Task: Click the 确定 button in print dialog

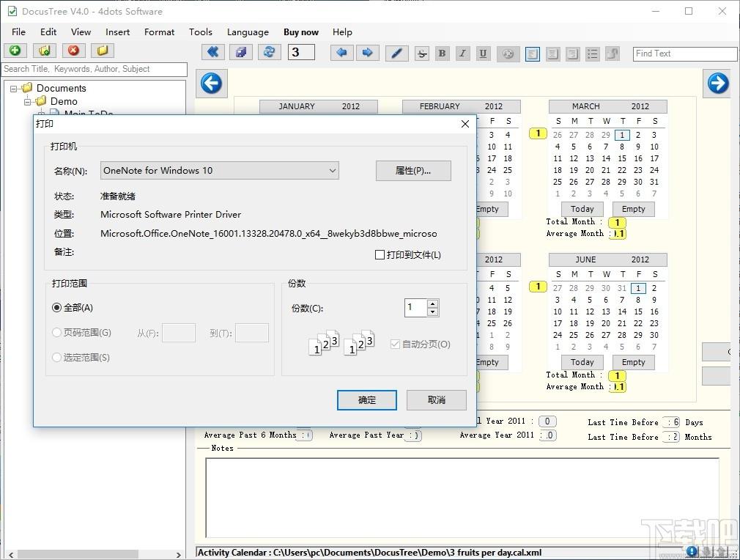Action: (366, 400)
